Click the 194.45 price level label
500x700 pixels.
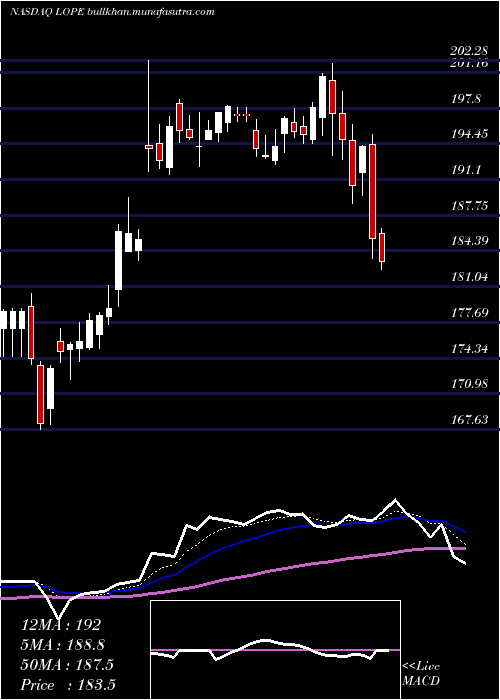click(x=471, y=133)
